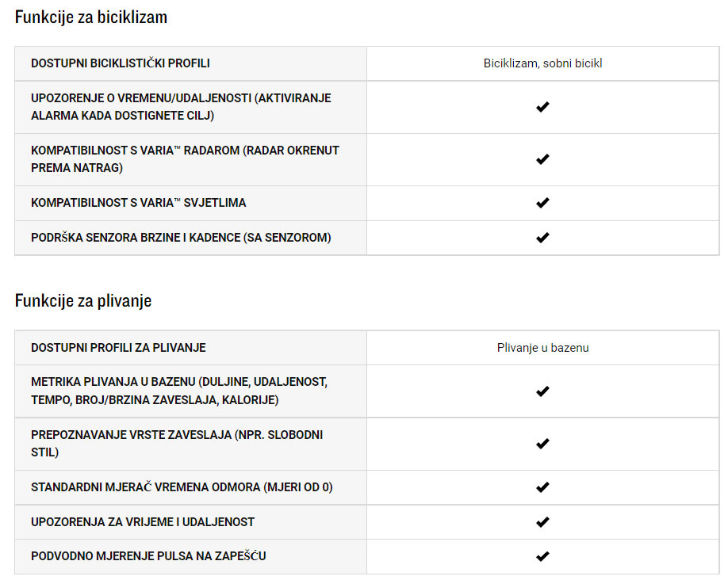Screen dimensions: 728x580
Task: Select the Funkcije za plivanje heading
Action: click(83, 300)
